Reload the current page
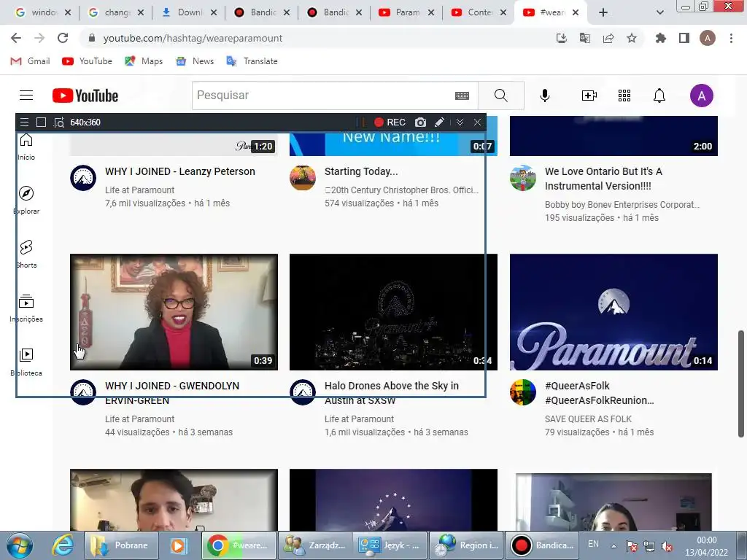The height and width of the screenshot is (560, 747). coord(63,38)
